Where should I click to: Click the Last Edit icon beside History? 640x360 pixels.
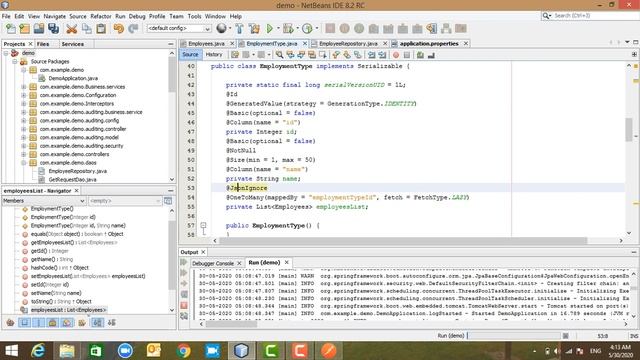click(235, 55)
